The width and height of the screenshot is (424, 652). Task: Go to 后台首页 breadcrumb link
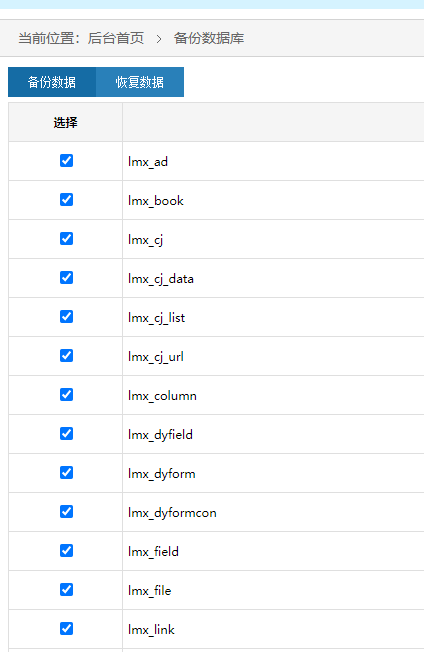(x=116, y=38)
